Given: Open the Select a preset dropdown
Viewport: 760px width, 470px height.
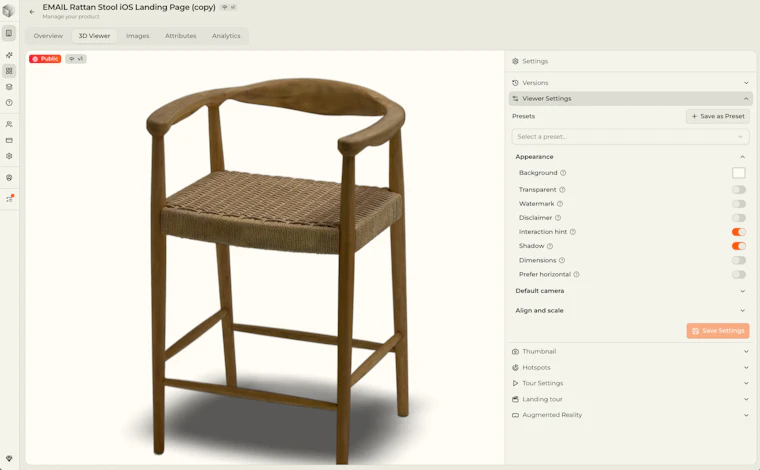Looking at the screenshot, I should coord(630,137).
